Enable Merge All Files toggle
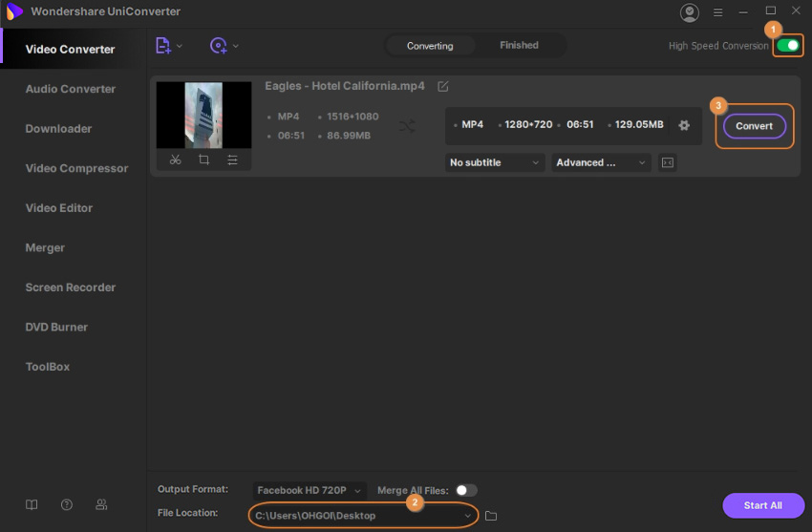Screen dimensions: 812x532 pos(465,490)
